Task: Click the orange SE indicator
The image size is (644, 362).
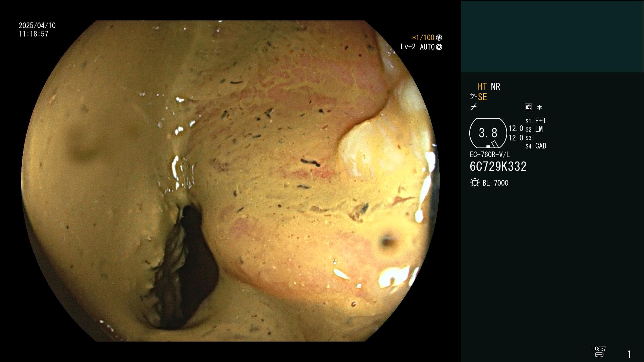Action: tap(482, 97)
